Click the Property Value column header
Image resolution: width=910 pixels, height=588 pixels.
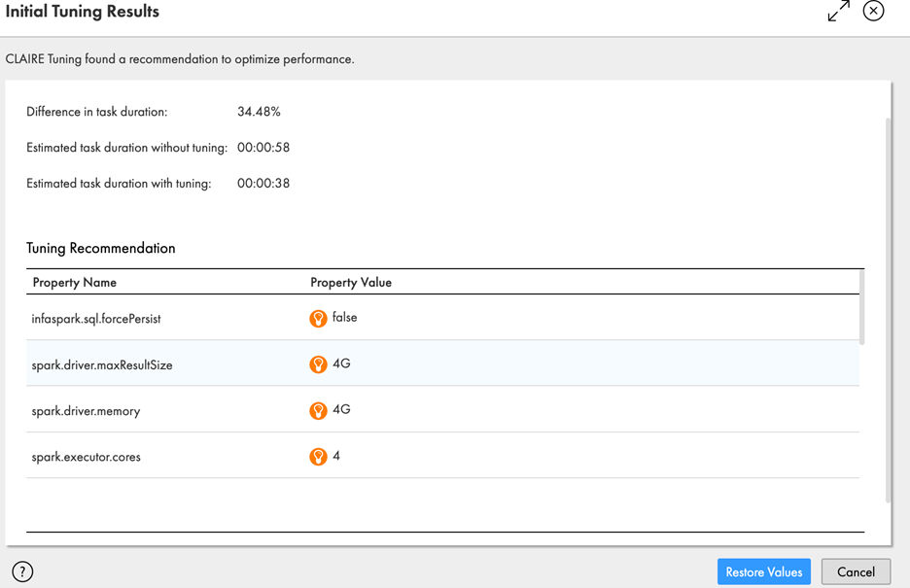coord(351,283)
